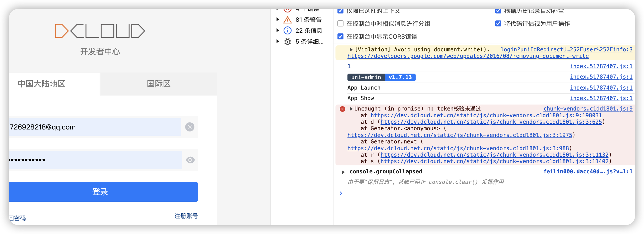Open the chunk-vendors js:9:198031 stack link
644x234 pixels.
(x=486, y=115)
